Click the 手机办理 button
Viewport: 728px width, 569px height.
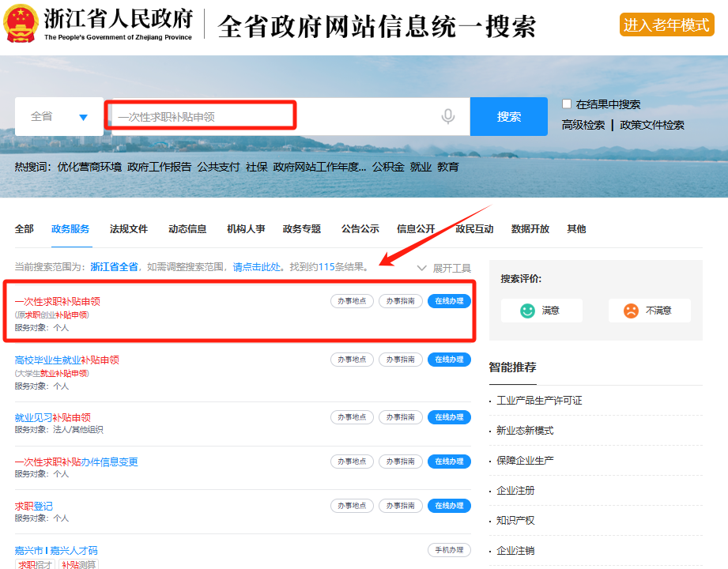coord(449,550)
